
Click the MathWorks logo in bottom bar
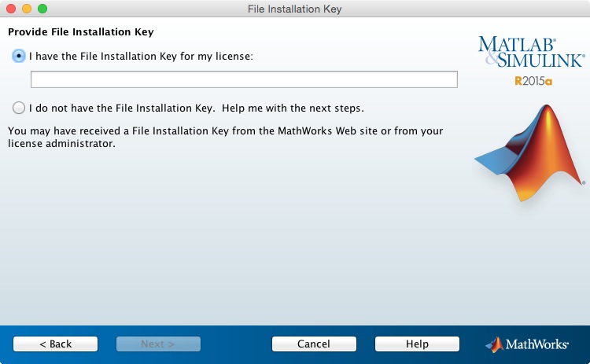click(x=527, y=344)
